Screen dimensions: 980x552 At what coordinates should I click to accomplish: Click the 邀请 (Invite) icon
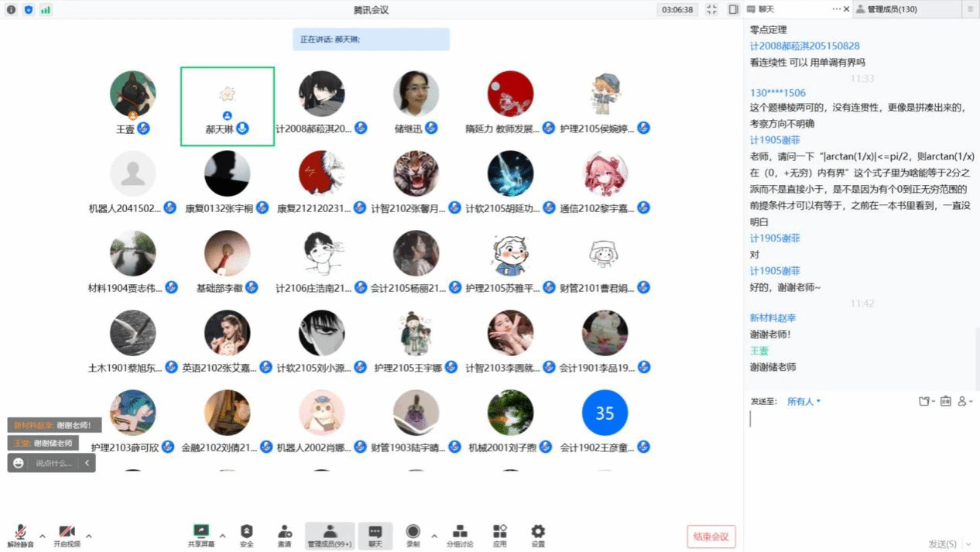284,533
